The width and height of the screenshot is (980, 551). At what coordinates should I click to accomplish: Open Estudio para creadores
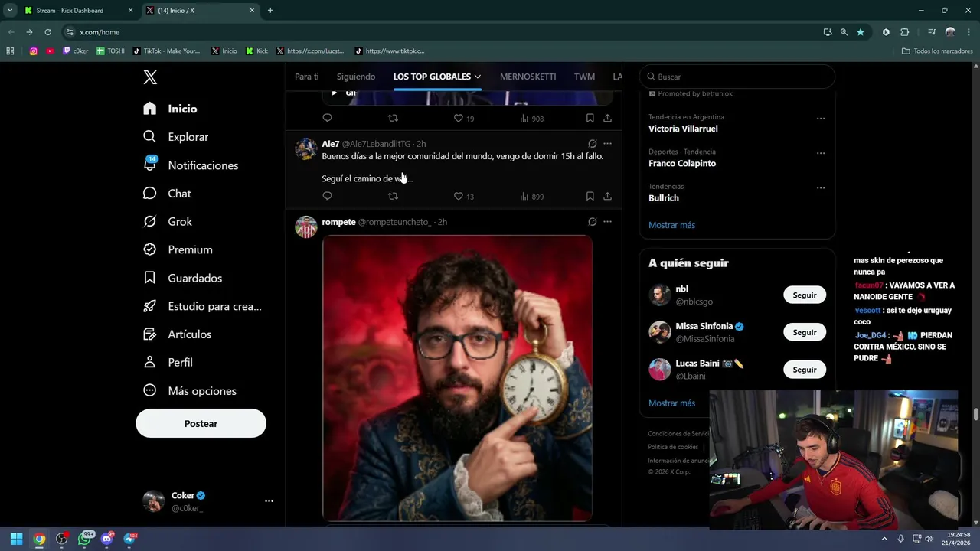tap(202, 306)
